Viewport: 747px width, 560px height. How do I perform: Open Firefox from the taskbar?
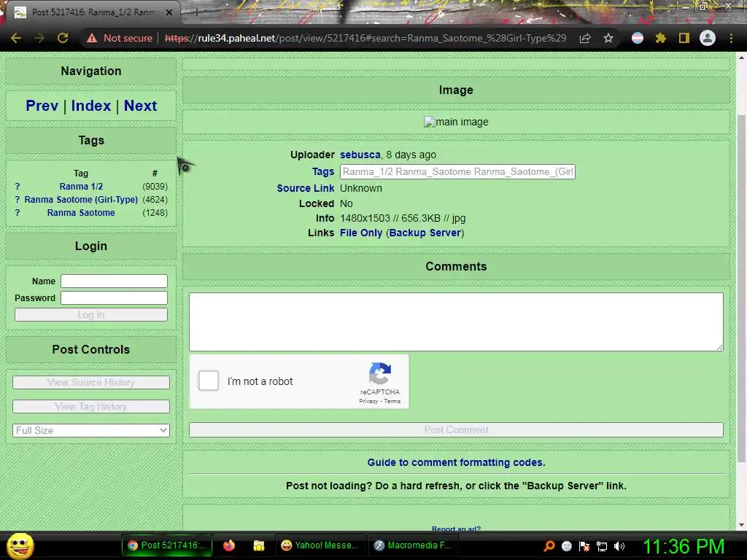[229, 545]
